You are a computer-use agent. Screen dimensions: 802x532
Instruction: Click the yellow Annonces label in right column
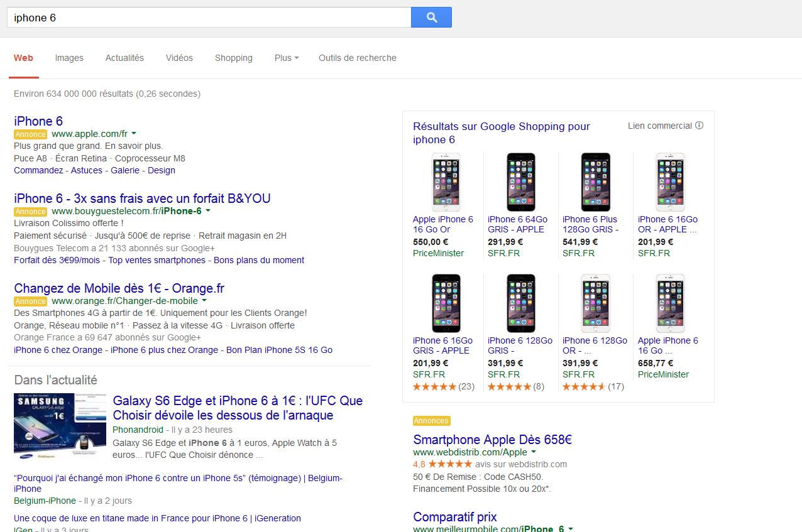432,421
